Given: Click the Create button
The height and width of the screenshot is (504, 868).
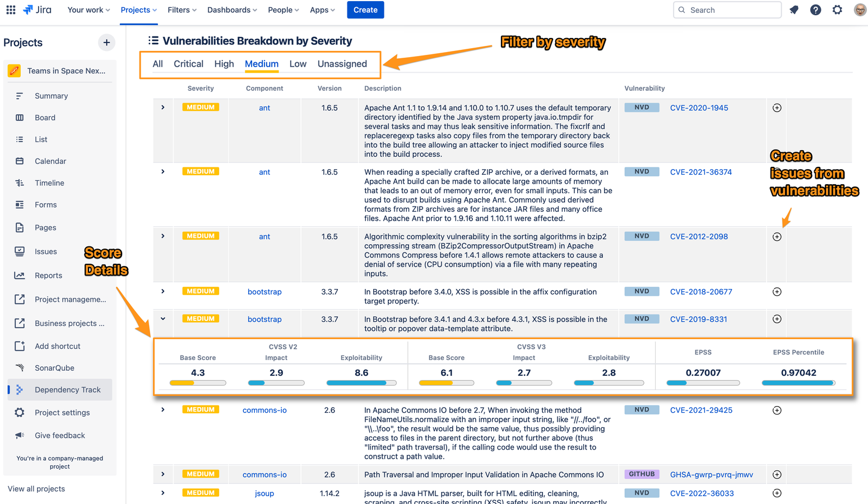Looking at the screenshot, I should tap(365, 10).
